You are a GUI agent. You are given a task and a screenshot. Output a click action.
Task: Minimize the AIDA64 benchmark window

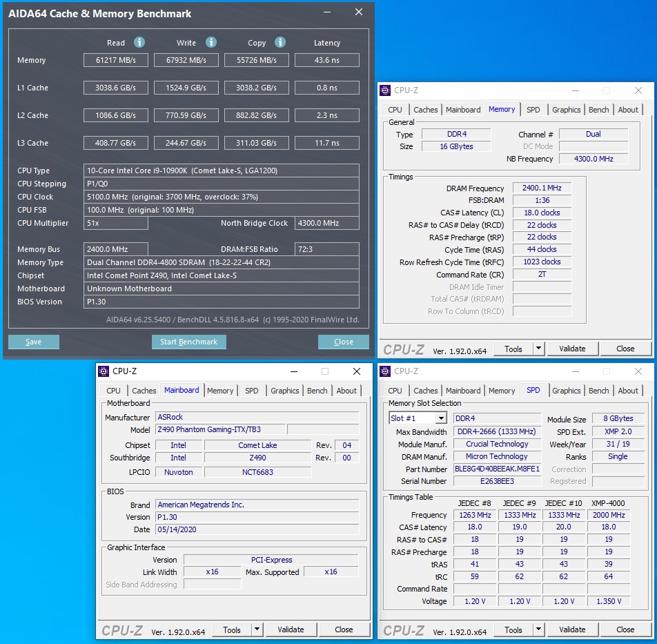click(327, 12)
